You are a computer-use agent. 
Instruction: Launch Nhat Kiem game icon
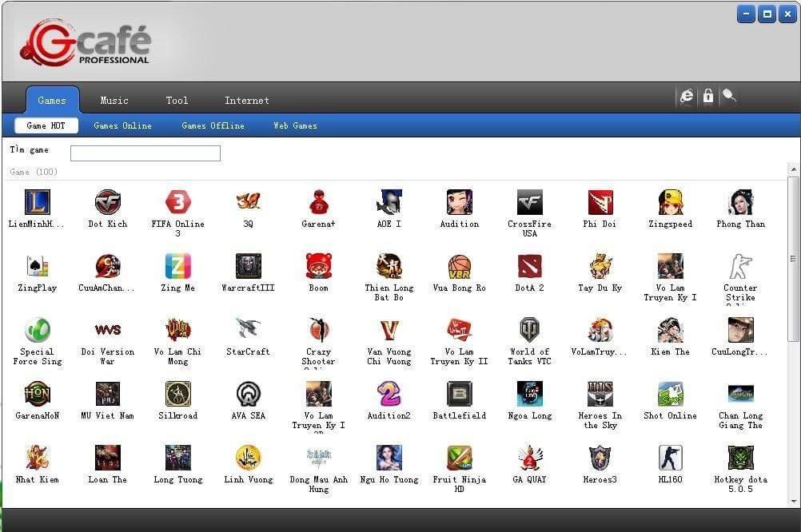coord(38,458)
